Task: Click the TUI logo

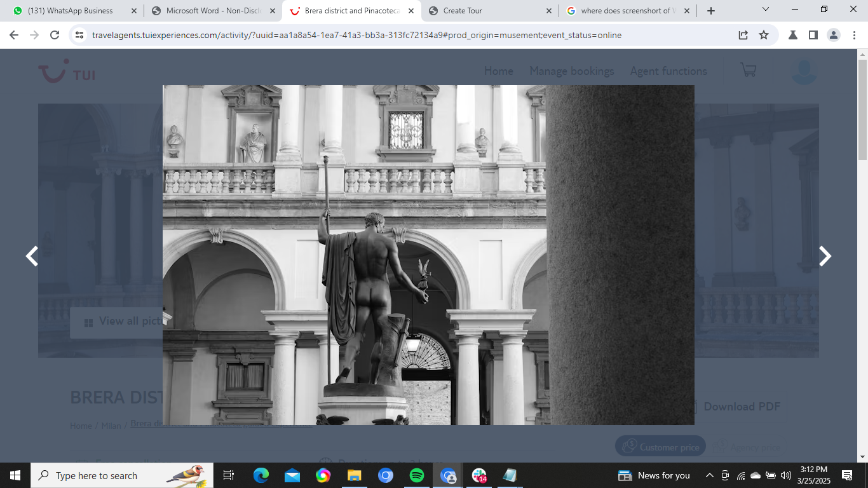Action: 67,72
